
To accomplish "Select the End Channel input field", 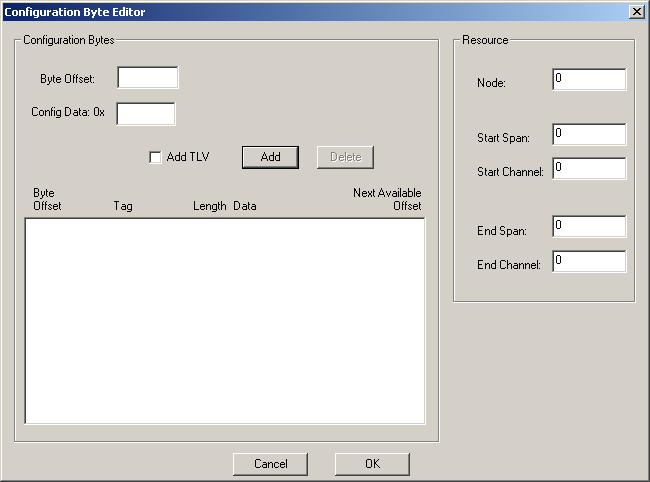I will 588,262.
